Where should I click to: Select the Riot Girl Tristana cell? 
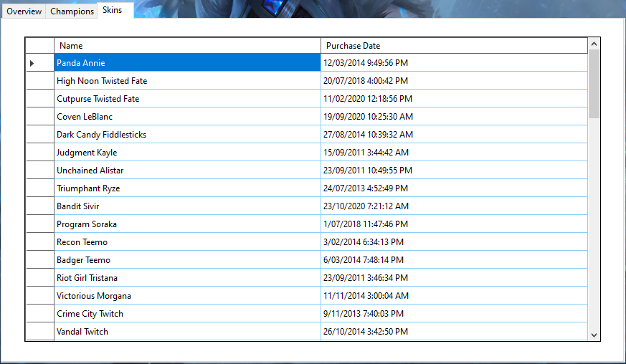coord(187,278)
